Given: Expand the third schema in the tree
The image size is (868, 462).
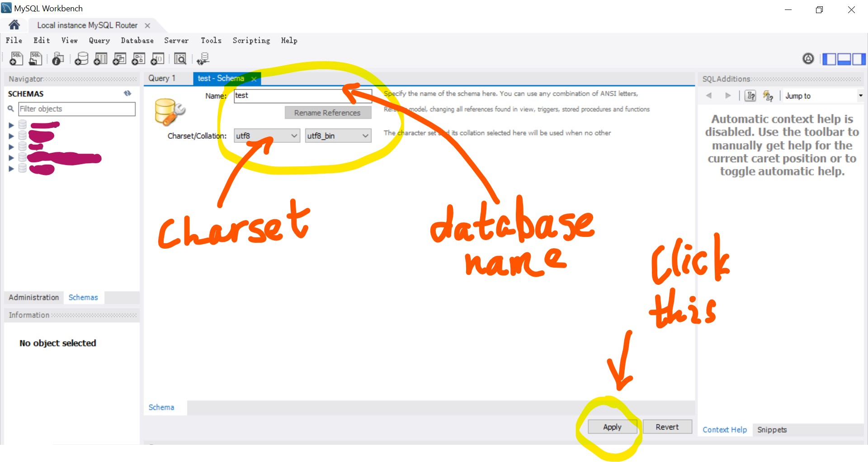Looking at the screenshot, I should (x=11, y=146).
